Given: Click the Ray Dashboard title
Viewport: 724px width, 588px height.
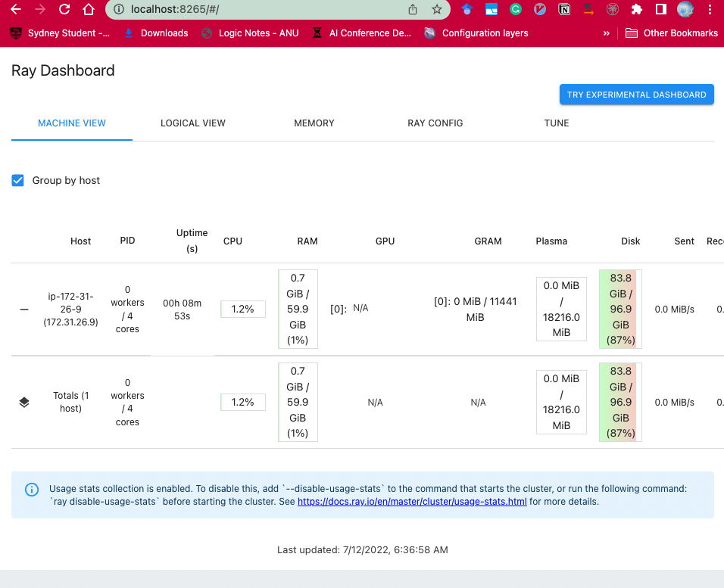Looking at the screenshot, I should [x=63, y=70].
